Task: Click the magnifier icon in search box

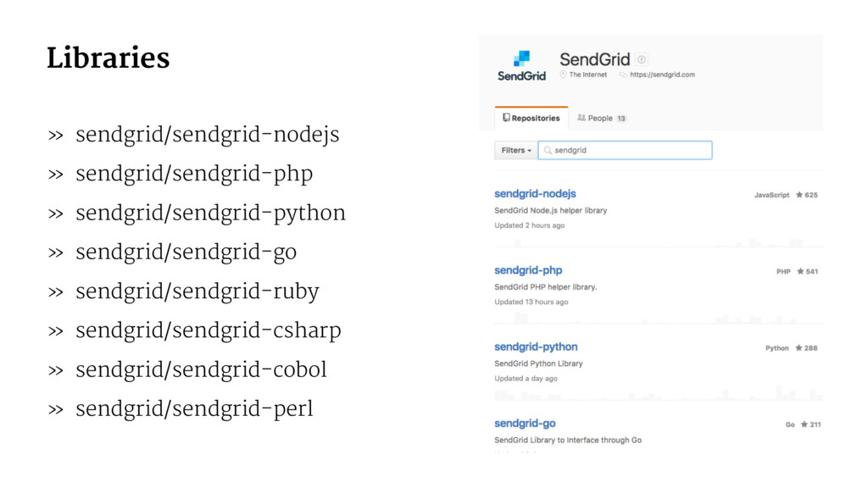Action: [548, 151]
